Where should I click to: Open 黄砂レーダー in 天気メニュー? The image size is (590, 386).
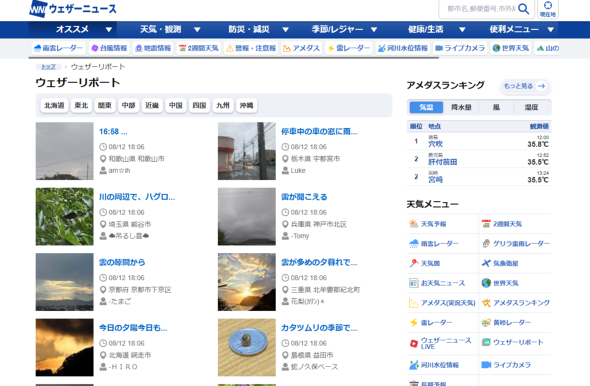(515, 322)
